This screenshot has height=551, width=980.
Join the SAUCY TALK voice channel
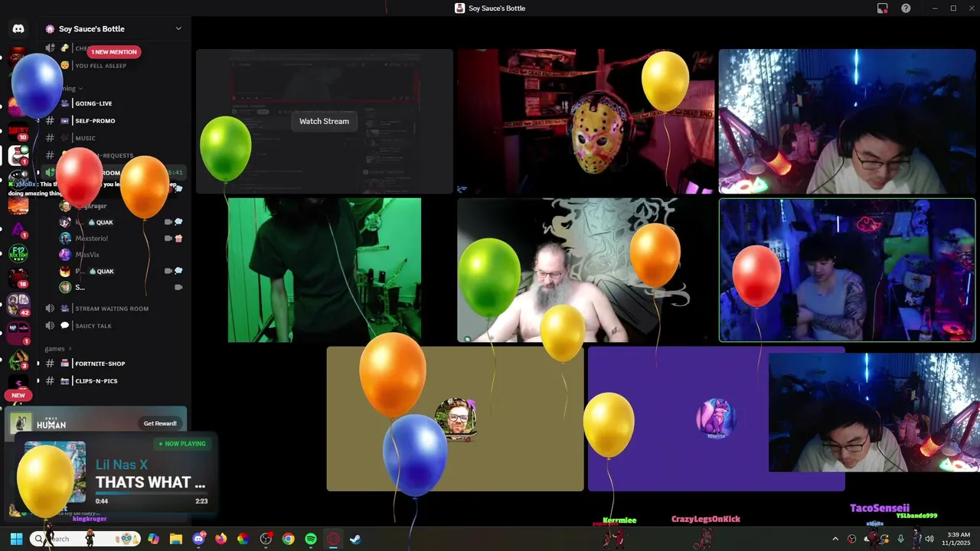pos(93,326)
